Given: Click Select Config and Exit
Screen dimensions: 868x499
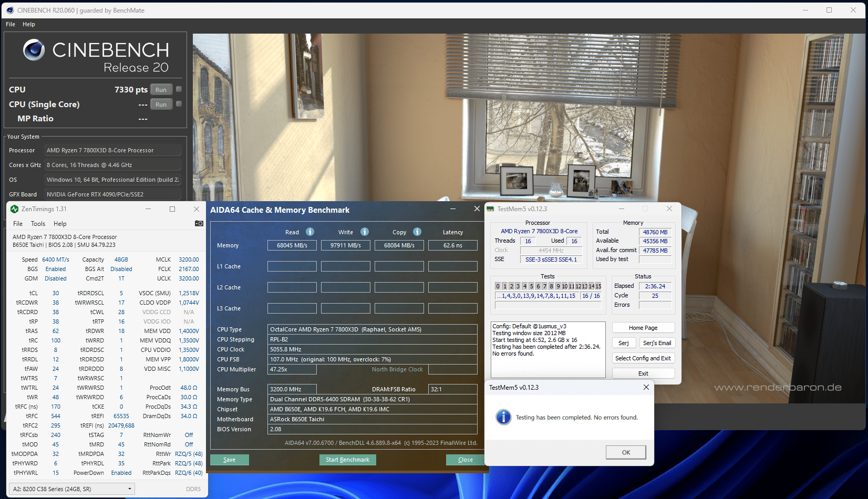Looking at the screenshot, I should pyautogui.click(x=643, y=358).
